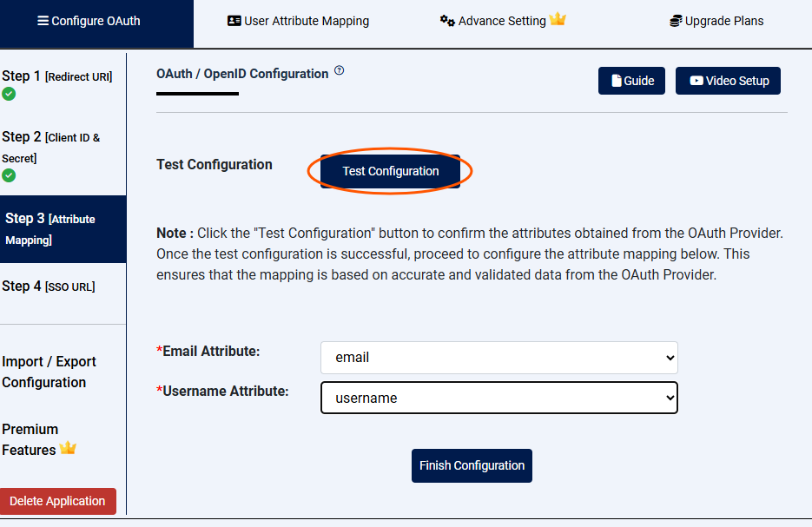812x527 pixels.
Task: Click the help question mark icon beside OAuth / OpenID Configuration
Action: click(340, 71)
